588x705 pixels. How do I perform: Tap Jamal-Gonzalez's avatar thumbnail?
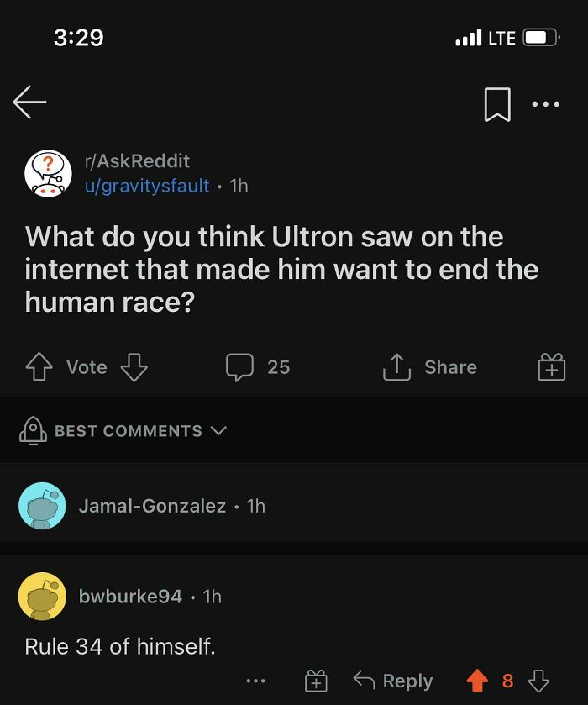pyautogui.click(x=41, y=505)
